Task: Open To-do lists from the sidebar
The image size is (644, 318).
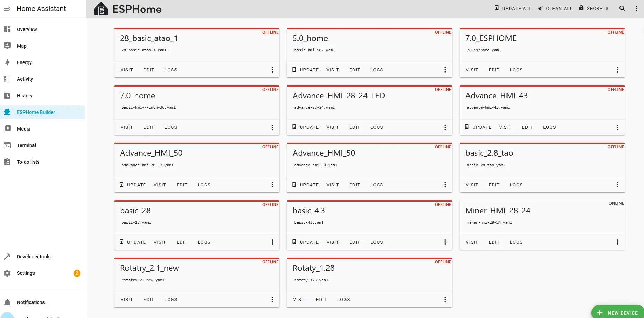Action: tap(28, 162)
